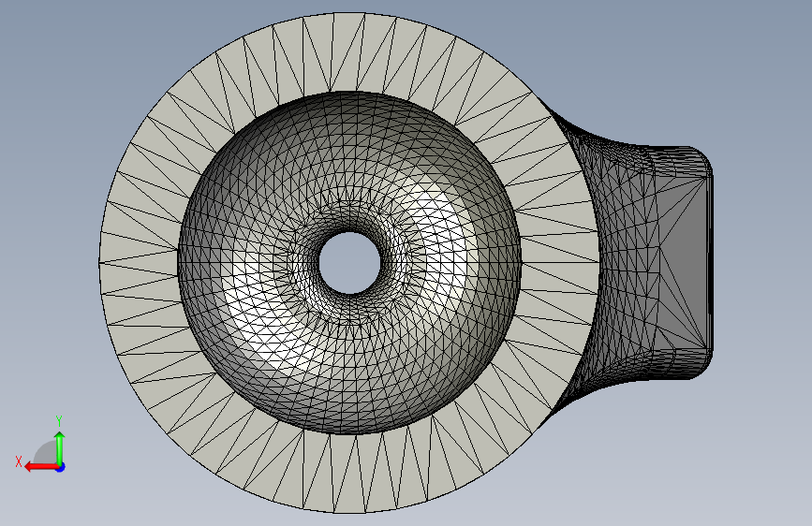This screenshot has height=526, width=812.
Task: Select the flat outer flange ring of the model
Action: coord(140,261)
